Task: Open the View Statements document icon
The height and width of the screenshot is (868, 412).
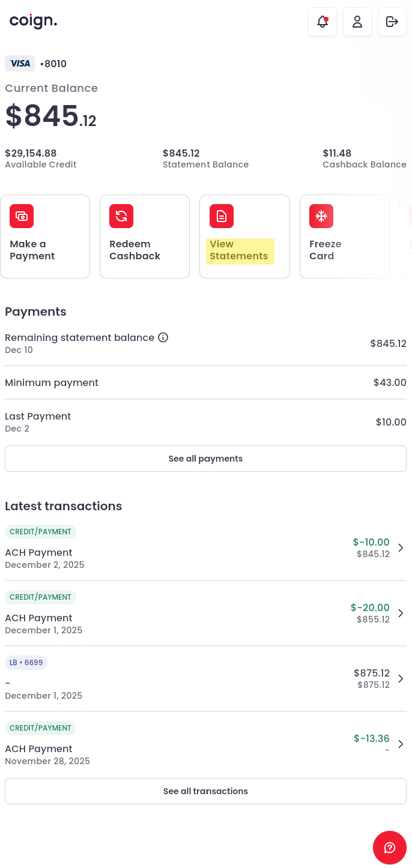Action: click(222, 216)
